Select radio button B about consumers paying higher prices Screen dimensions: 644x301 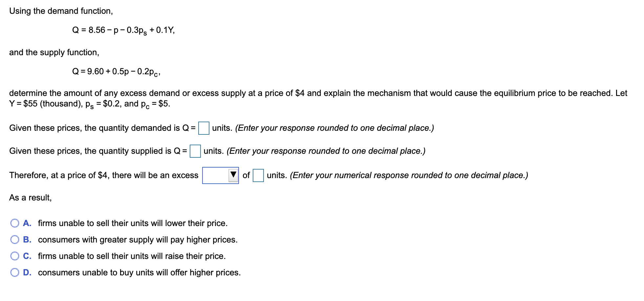(x=14, y=240)
